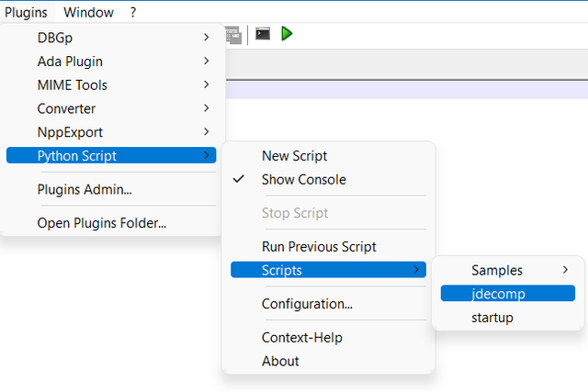Click Run Previous Script
The height and width of the screenshot is (392, 588).
point(329,246)
